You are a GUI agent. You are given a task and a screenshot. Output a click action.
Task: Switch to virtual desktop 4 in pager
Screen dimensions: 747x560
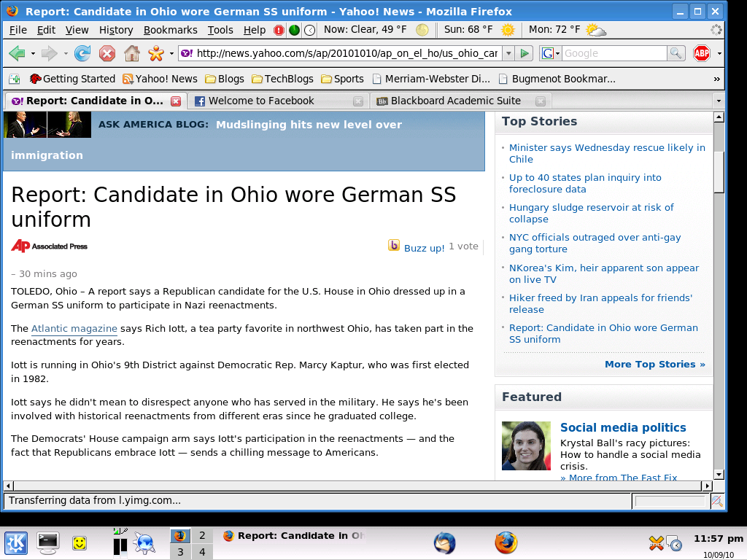coord(202,552)
